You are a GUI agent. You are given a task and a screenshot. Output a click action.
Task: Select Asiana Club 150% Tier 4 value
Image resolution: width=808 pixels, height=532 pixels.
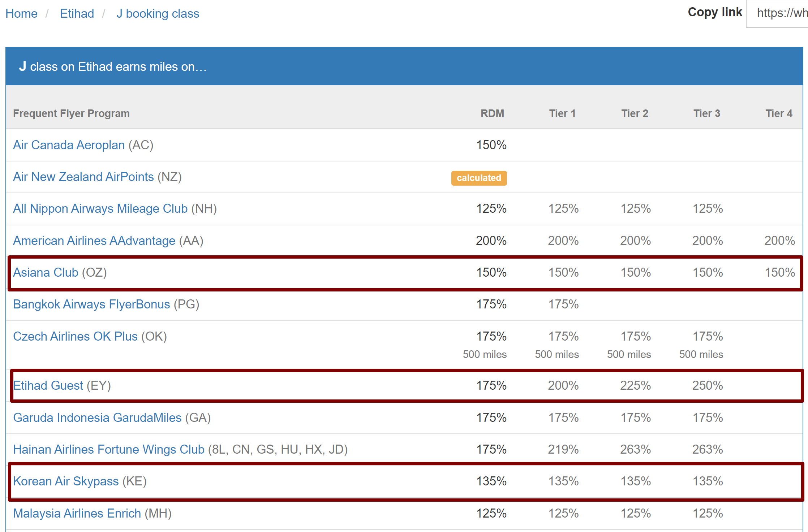pyautogui.click(x=780, y=272)
